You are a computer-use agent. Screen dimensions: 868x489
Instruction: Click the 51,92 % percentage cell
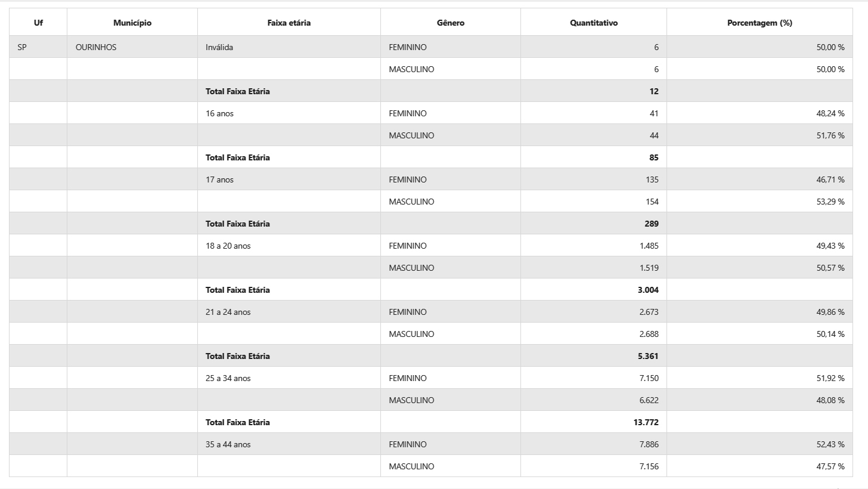[830, 378]
